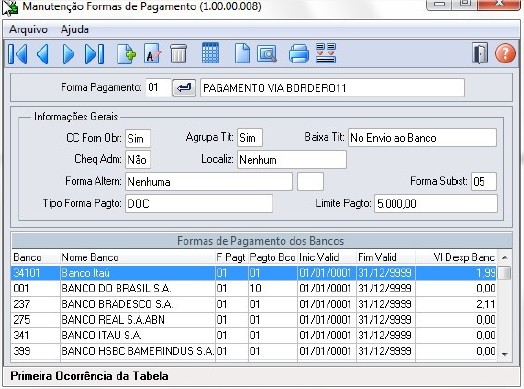Select the Banco Itaú row
Image resolution: width=524 pixels, height=389 pixels.
254,273
